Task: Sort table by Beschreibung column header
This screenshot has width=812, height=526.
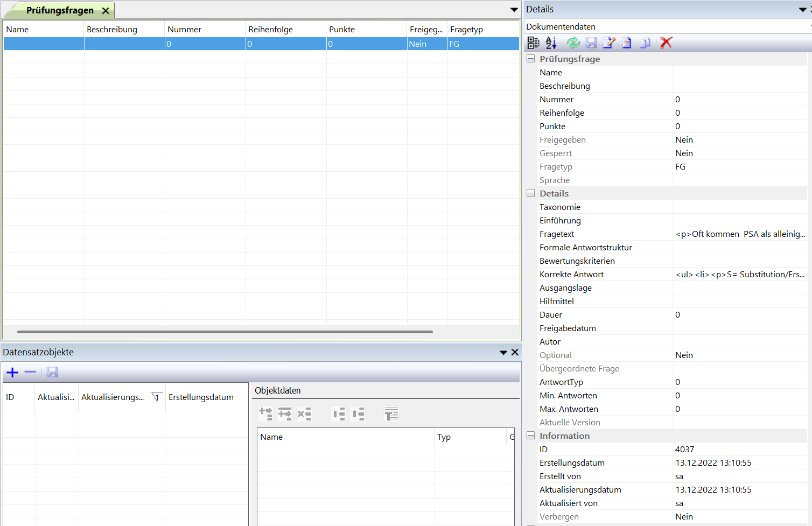Action: (x=124, y=30)
